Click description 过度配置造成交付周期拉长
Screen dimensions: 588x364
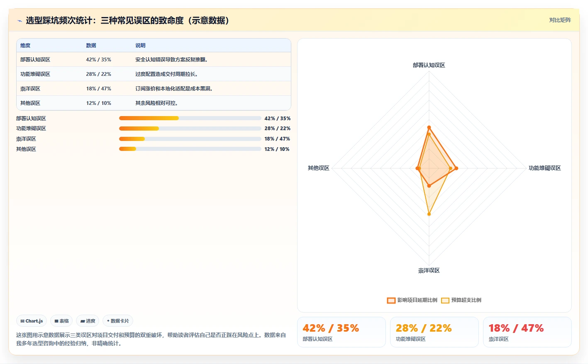pos(166,74)
